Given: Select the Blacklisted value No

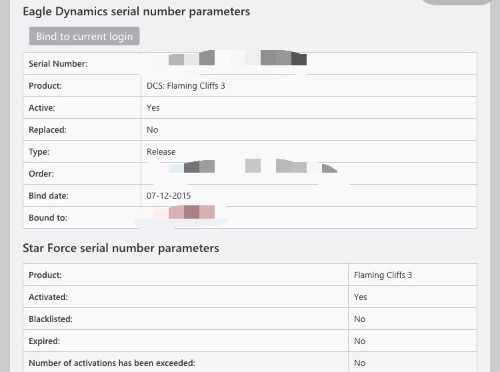Looking at the screenshot, I should 360,319.
